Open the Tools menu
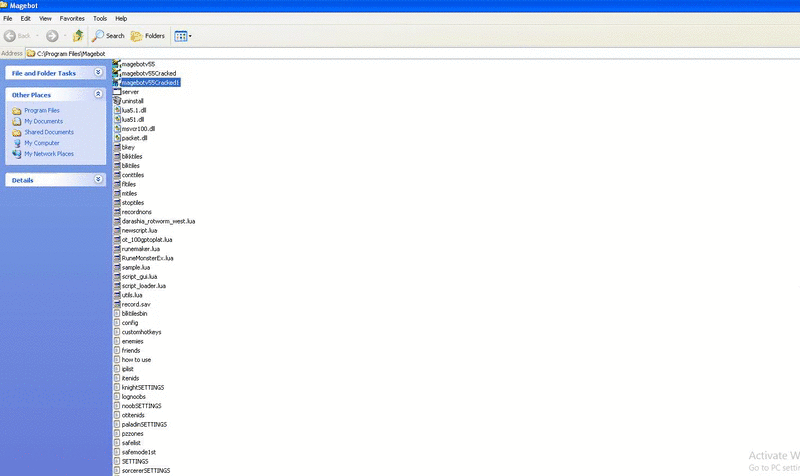Screen dimensions: 800x476 100,18
